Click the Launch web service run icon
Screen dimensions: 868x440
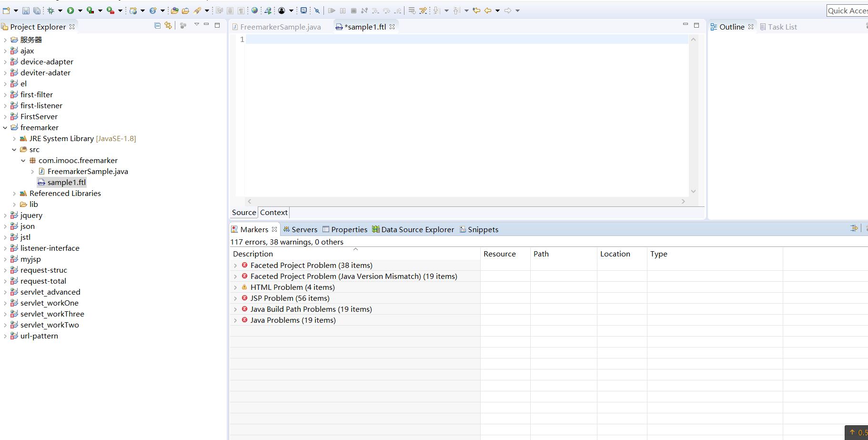(x=268, y=10)
